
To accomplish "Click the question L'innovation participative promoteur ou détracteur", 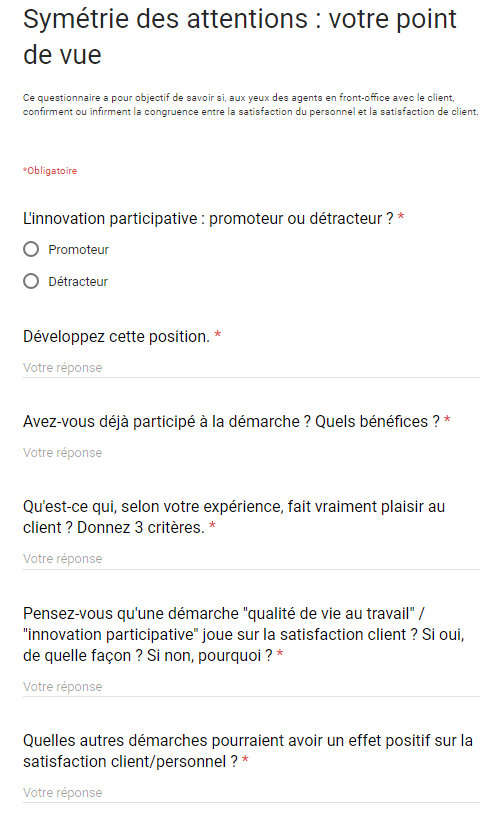I will click(208, 219).
